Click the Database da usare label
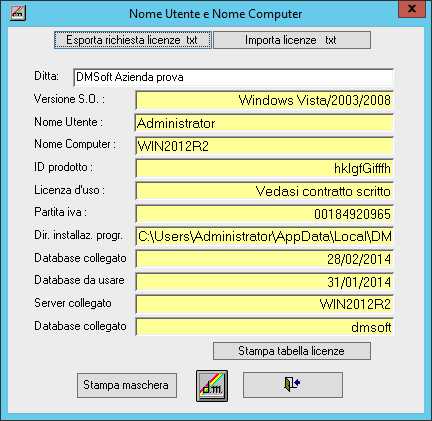This screenshot has width=432, height=421. [x=79, y=280]
